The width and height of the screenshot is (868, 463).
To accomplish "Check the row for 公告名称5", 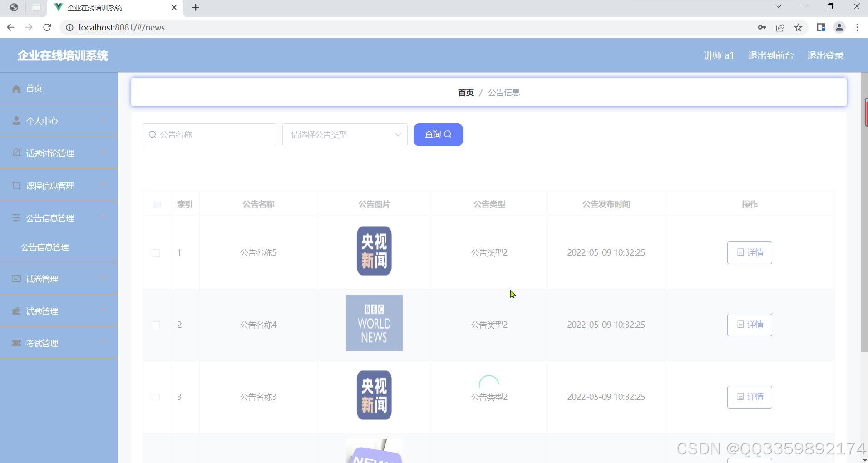I will pos(156,253).
